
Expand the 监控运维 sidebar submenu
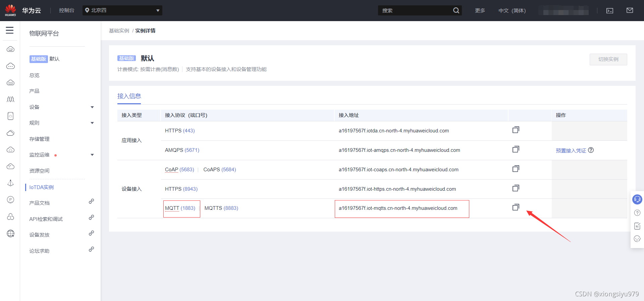92,155
